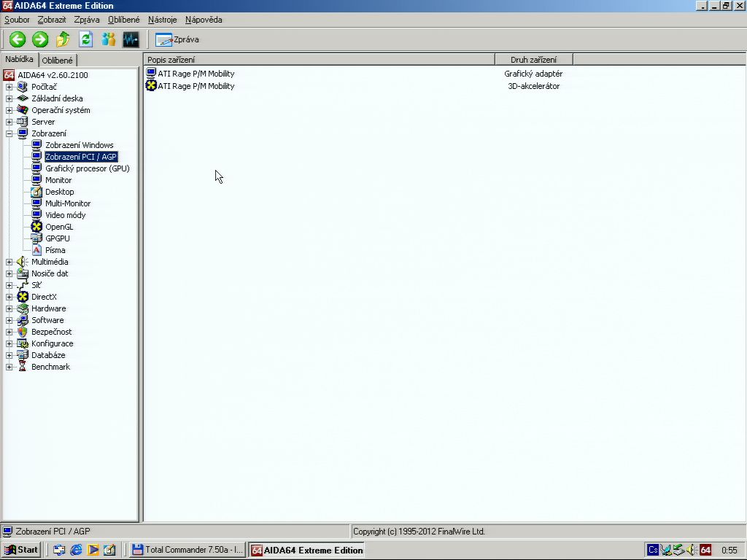Expand the Hardware tree node
This screenshot has width=747, height=560.
click(9, 308)
